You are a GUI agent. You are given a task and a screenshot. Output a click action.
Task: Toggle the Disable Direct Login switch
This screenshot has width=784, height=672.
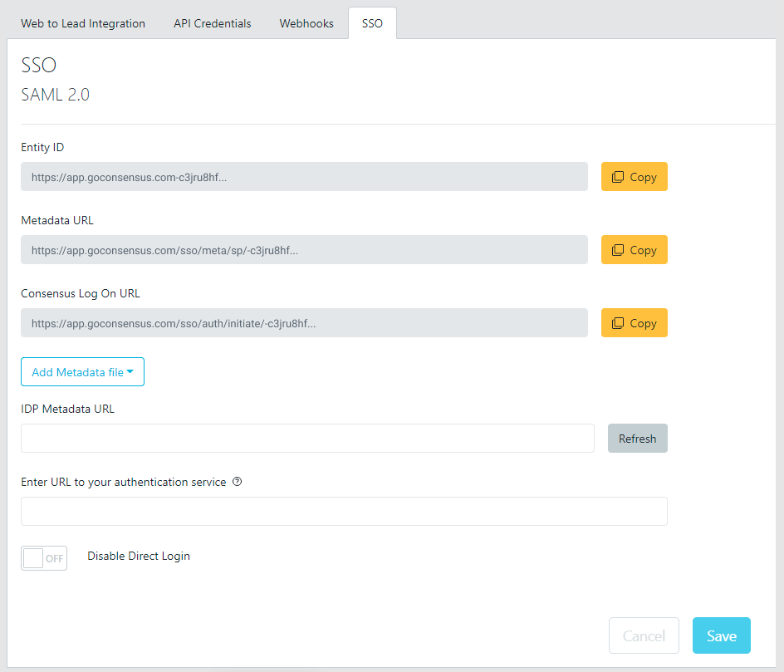point(44,558)
